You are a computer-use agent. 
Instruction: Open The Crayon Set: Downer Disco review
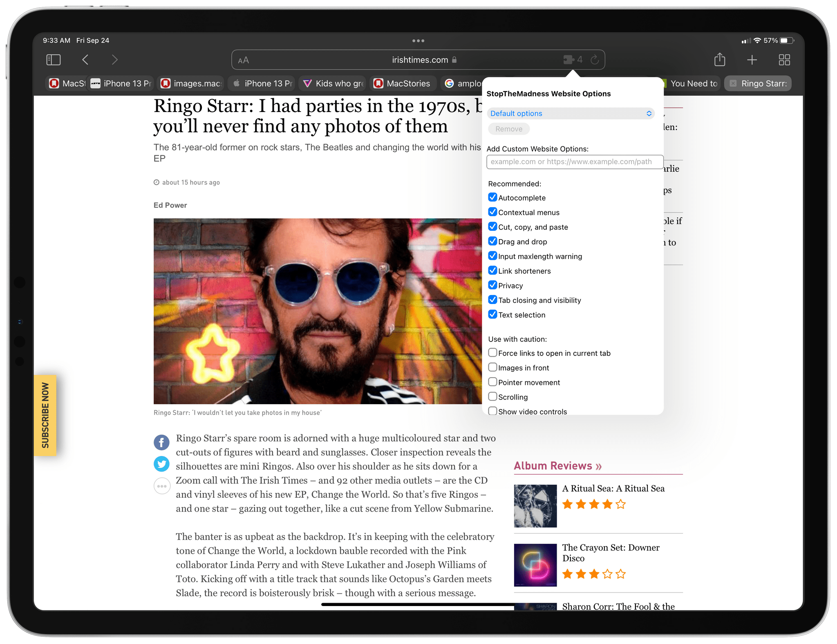(611, 552)
